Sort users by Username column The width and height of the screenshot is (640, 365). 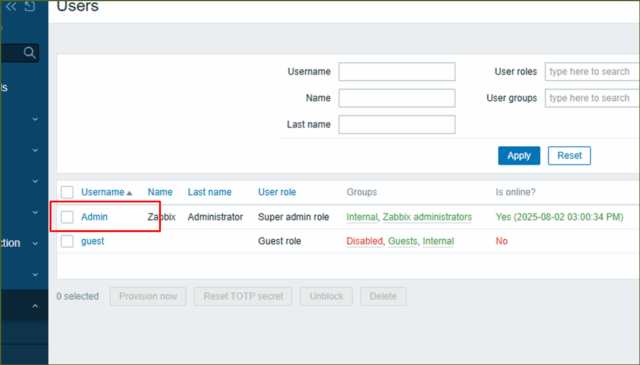tap(102, 192)
